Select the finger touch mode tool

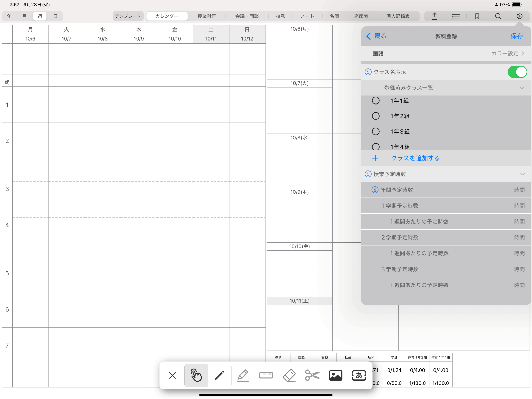[196, 375]
